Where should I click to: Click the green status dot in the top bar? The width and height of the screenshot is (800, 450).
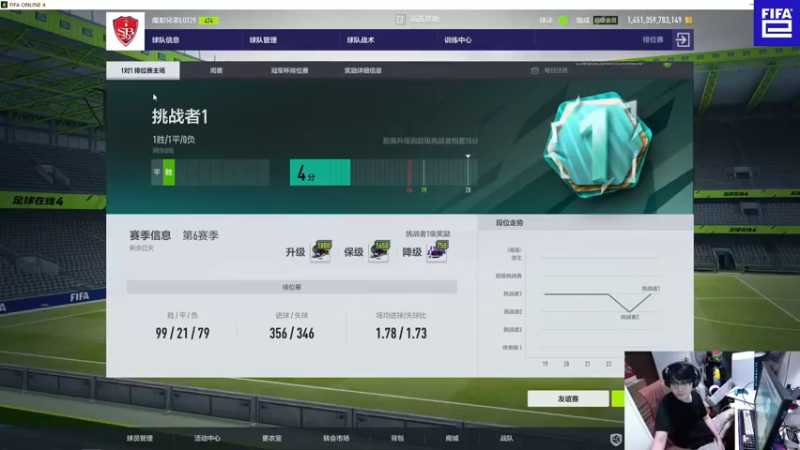coord(563,20)
